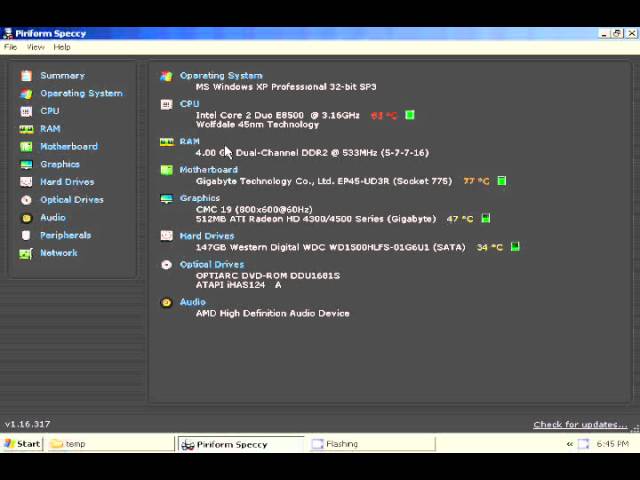Click the Piriform Speccy taskbar button
The width and height of the screenshot is (640, 480).
(x=240, y=444)
